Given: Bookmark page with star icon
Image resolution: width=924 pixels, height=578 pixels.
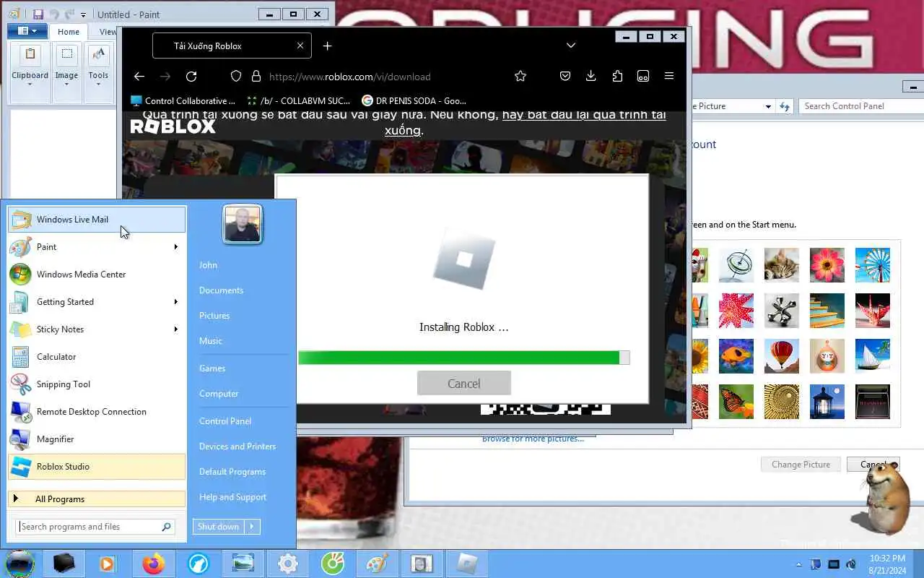Looking at the screenshot, I should (520, 77).
